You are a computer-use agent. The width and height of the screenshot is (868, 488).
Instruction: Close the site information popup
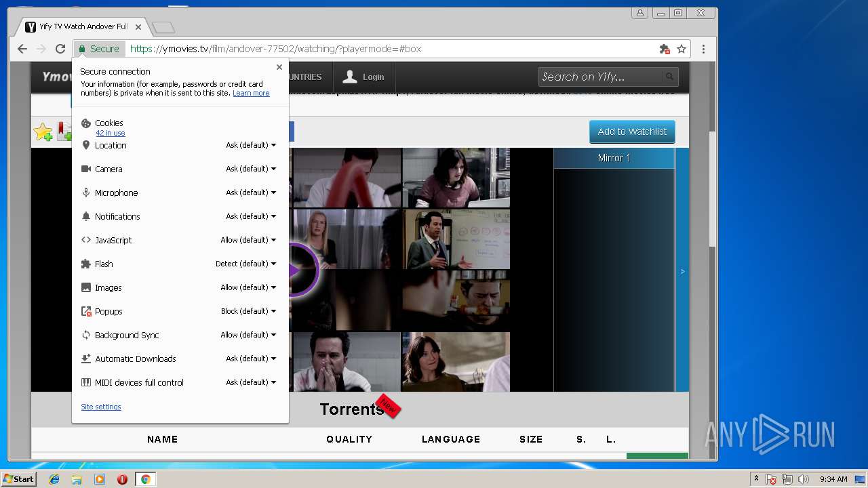[279, 67]
